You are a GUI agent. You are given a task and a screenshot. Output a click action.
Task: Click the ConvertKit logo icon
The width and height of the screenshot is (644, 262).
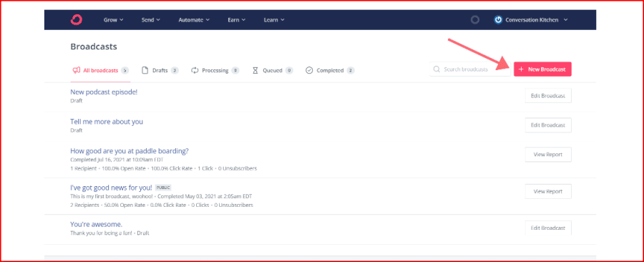click(x=77, y=20)
